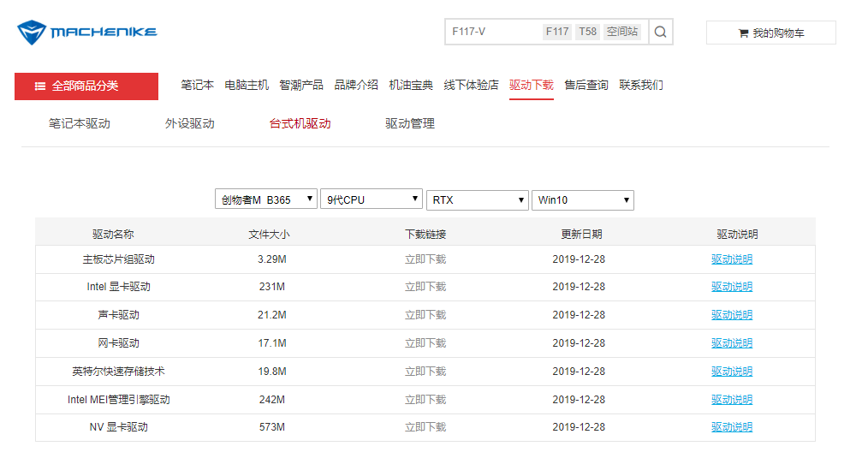Open 我的购物车 button

click(771, 33)
